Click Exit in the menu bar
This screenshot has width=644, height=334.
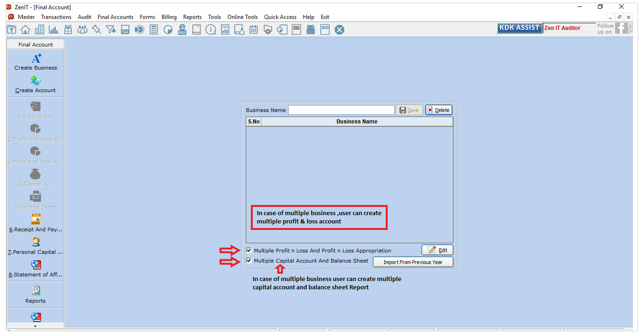pos(325,17)
